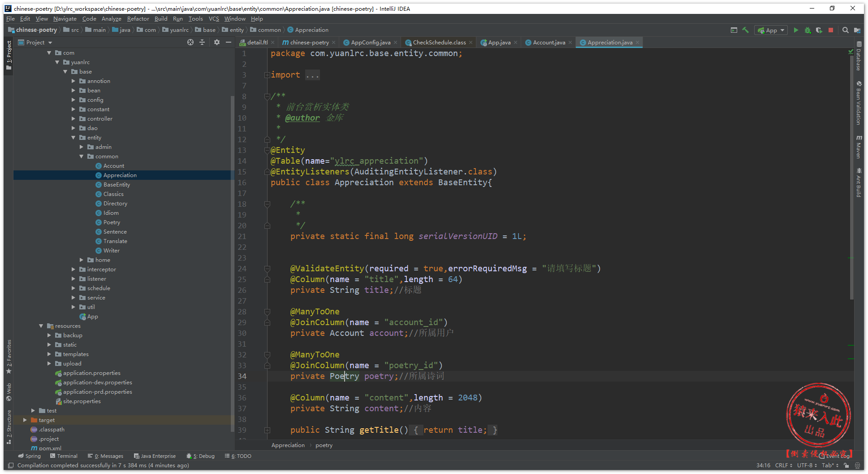This screenshot has height=474, width=868.
Task: Close the Appreciation.java tab
Action: [x=637, y=43]
